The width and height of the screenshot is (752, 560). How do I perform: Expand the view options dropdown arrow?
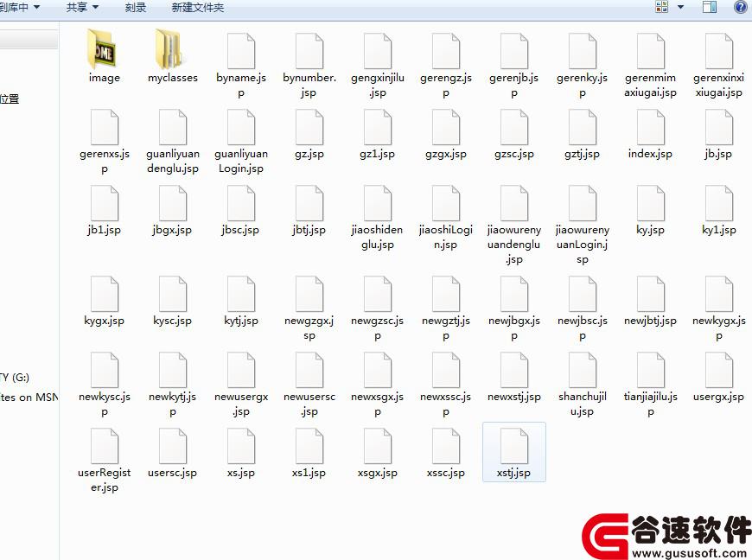click(x=680, y=7)
